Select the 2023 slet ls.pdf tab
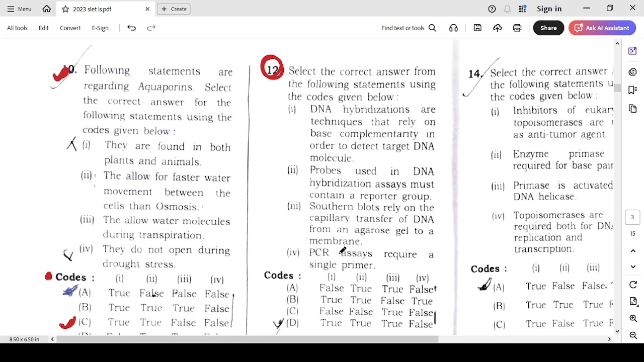 [x=106, y=9]
